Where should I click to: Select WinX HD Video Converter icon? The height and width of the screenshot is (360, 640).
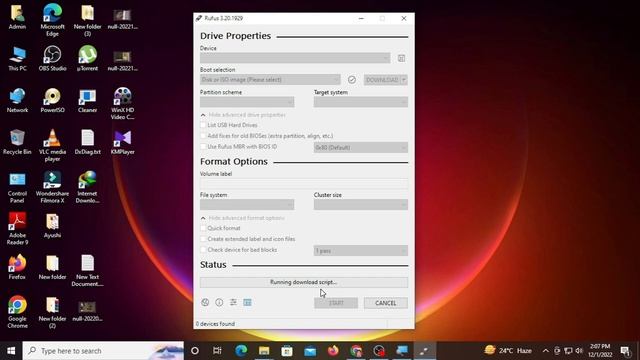122,104
